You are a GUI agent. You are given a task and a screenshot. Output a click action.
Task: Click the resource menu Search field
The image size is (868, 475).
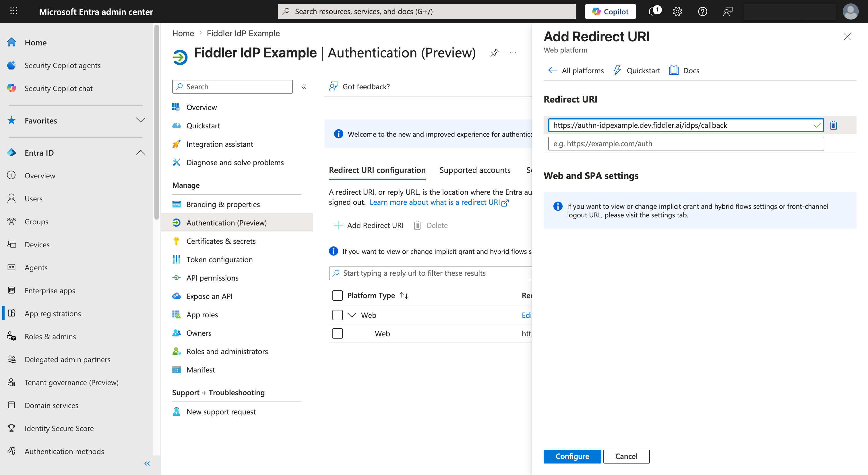[232, 87]
